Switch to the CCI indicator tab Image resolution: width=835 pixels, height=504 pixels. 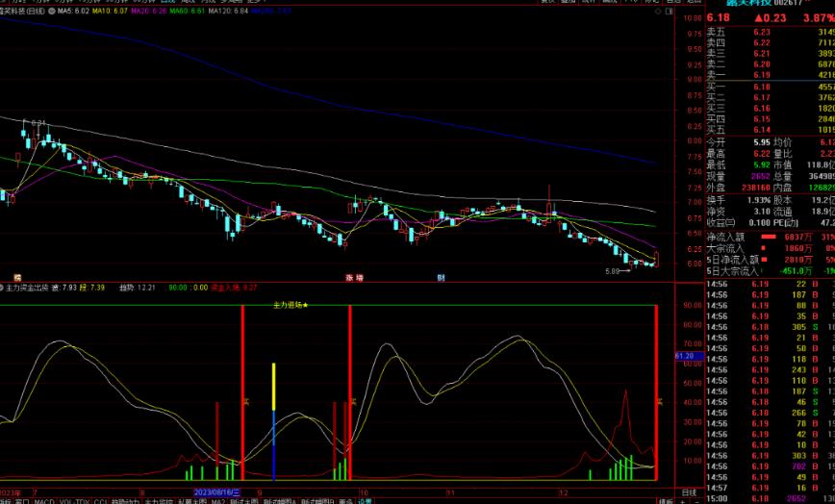pyautogui.click(x=101, y=501)
